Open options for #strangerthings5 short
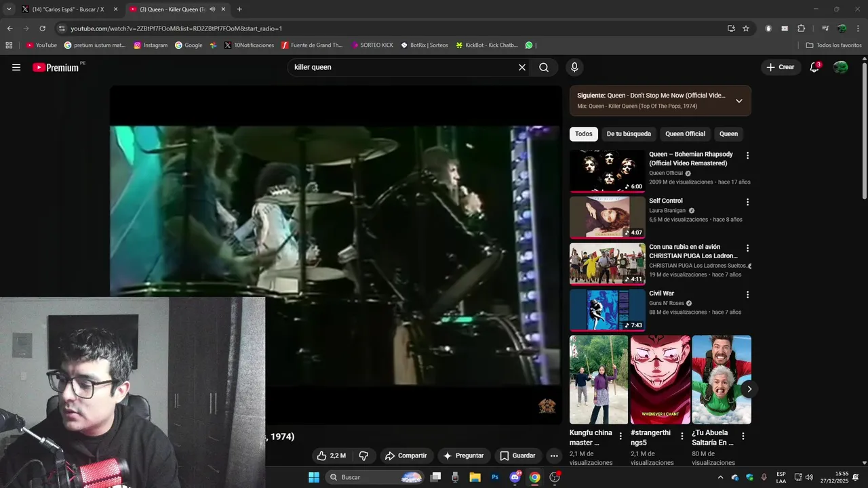The height and width of the screenshot is (488, 868). (682, 436)
